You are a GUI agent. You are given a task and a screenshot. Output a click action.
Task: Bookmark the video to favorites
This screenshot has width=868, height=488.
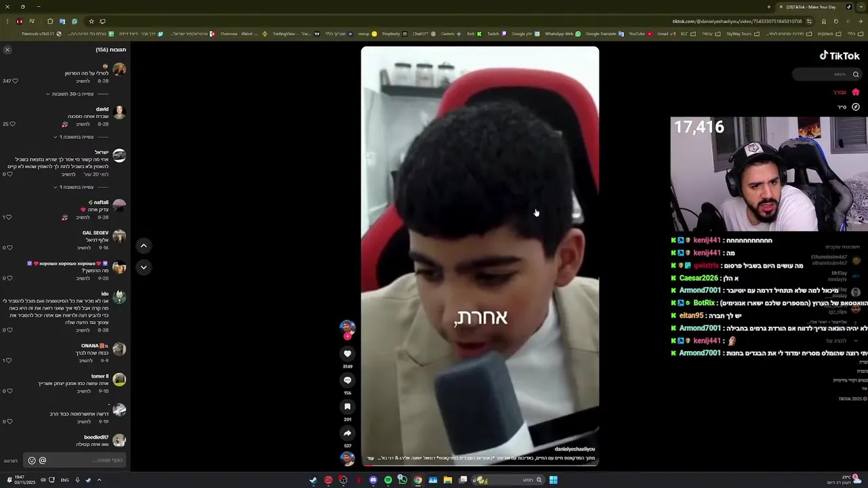click(347, 407)
